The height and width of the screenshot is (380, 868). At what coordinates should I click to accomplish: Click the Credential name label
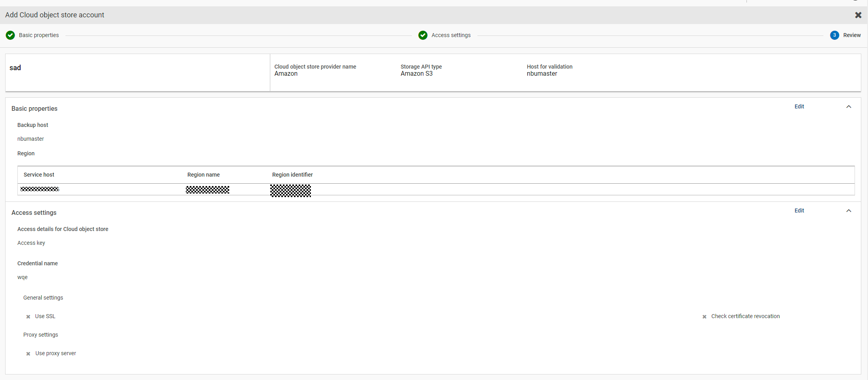click(x=37, y=263)
